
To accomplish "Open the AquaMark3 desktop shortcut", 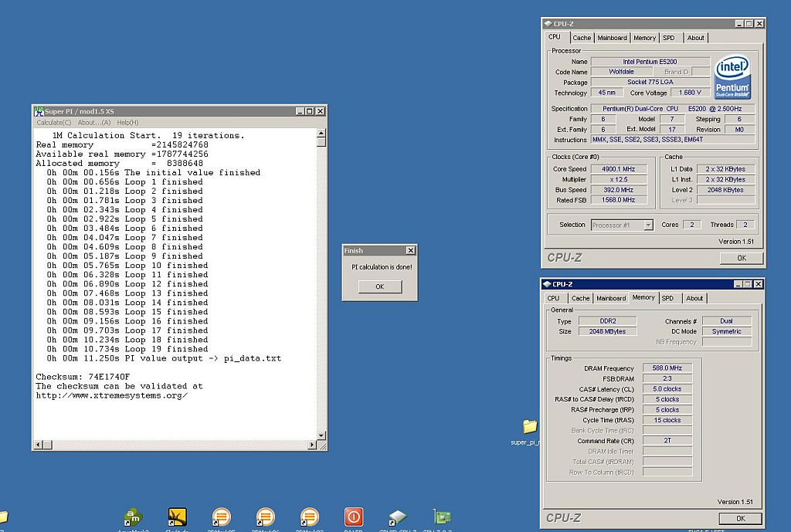I will tap(133, 517).
